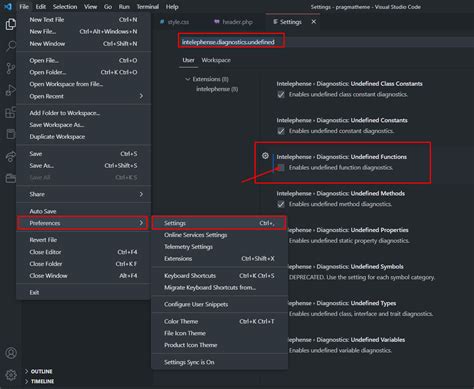Choose New Text File

point(84,20)
